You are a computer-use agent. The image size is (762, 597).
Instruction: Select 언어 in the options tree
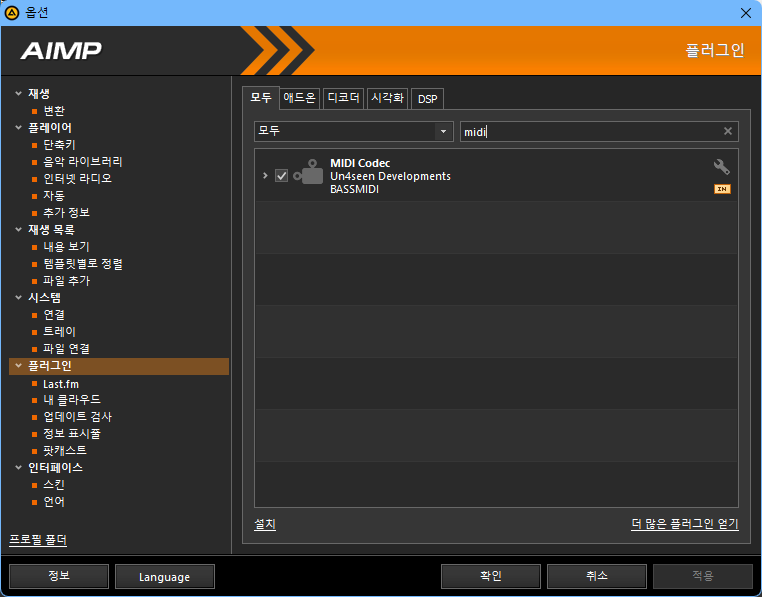coord(54,502)
